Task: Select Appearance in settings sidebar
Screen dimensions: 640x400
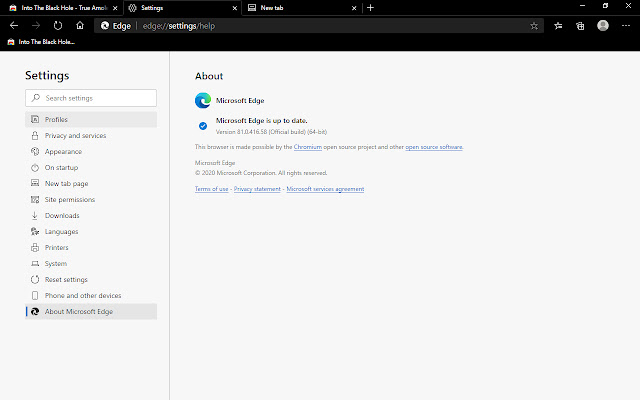Action: pos(63,152)
